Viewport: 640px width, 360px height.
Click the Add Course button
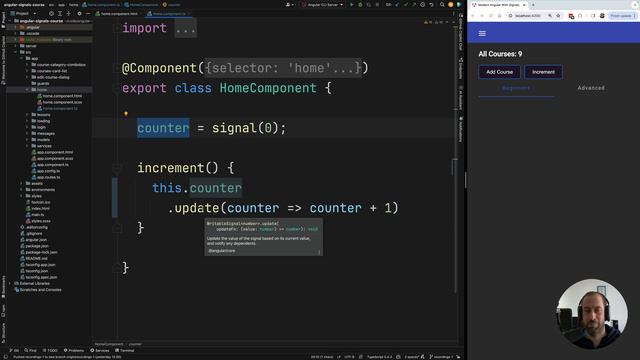tap(499, 72)
